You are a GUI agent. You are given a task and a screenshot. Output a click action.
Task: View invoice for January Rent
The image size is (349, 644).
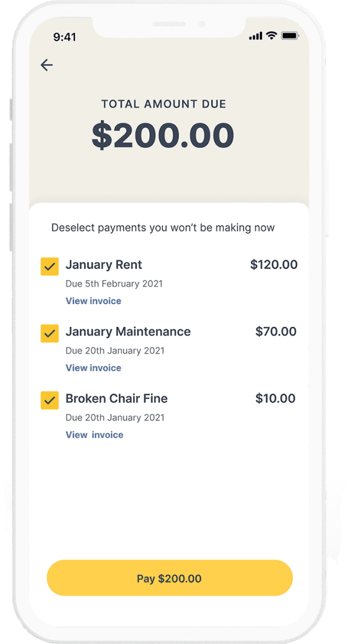tap(93, 301)
